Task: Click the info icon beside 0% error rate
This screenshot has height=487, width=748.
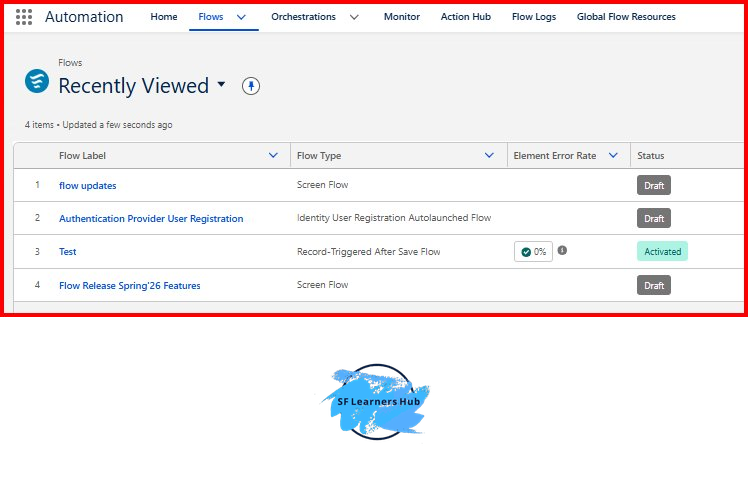Action: click(562, 250)
